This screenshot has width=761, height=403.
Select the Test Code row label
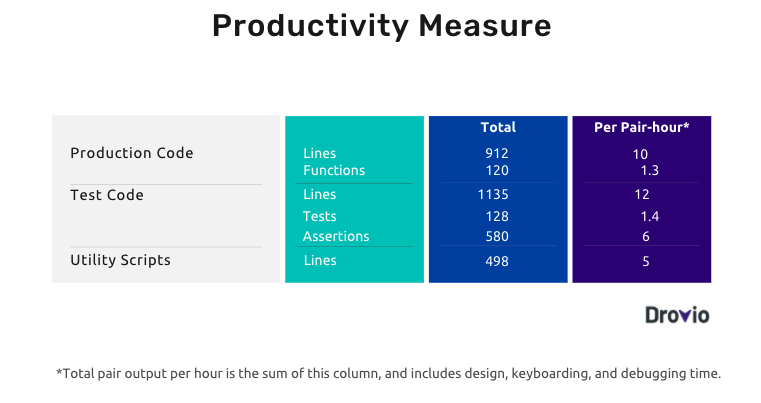click(x=107, y=195)
